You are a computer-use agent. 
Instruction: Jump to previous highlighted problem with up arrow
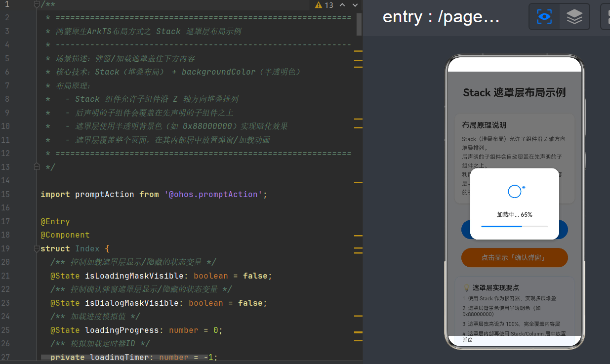click(342, 5)
